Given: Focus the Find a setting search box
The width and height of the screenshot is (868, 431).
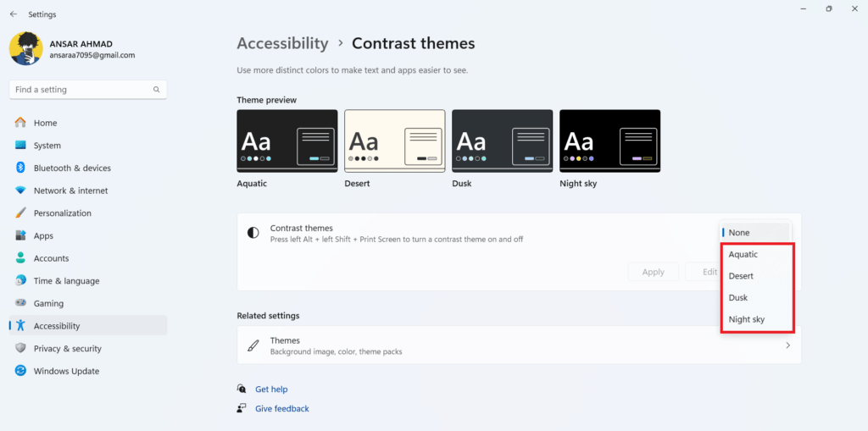Looking at the screenshot, I should pyautogui.click(x=88, y=90).
